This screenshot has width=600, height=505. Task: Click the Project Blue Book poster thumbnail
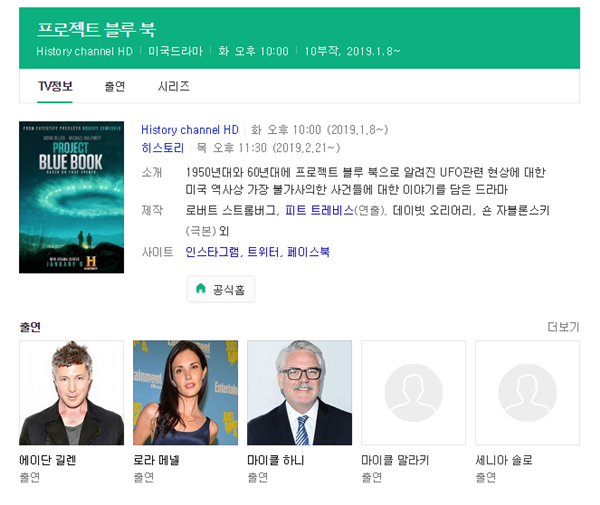pyautogui.click(x=72, y=197)
